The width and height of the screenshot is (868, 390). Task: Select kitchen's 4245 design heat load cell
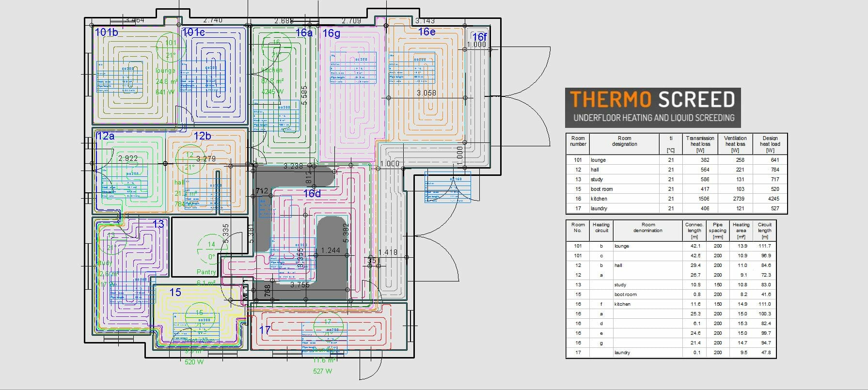770,199
